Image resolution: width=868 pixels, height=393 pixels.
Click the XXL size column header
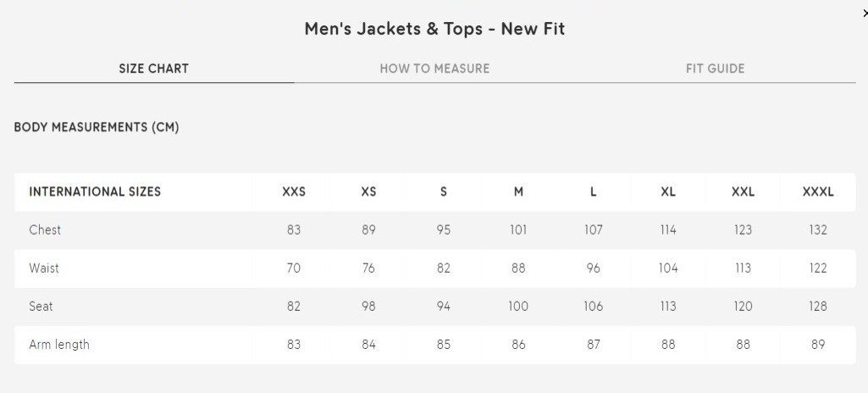743,192
